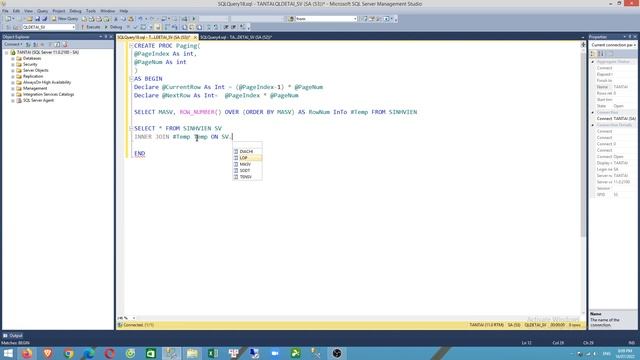Select the SQL Server Agent node
This screenshot has width=640, height=360.
[38, 100]
